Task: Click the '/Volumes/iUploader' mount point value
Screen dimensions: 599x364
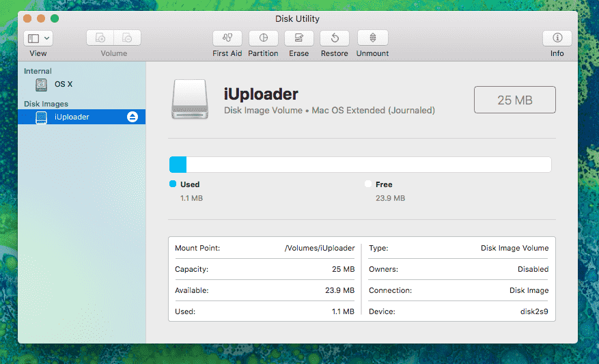Action: pyautogui.click(x=320, y=249)
